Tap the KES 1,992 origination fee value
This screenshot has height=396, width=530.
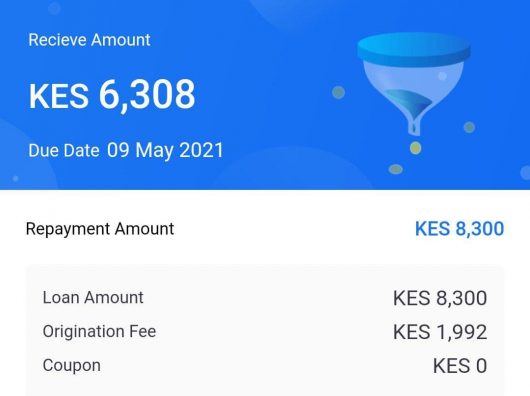[440, 332]
